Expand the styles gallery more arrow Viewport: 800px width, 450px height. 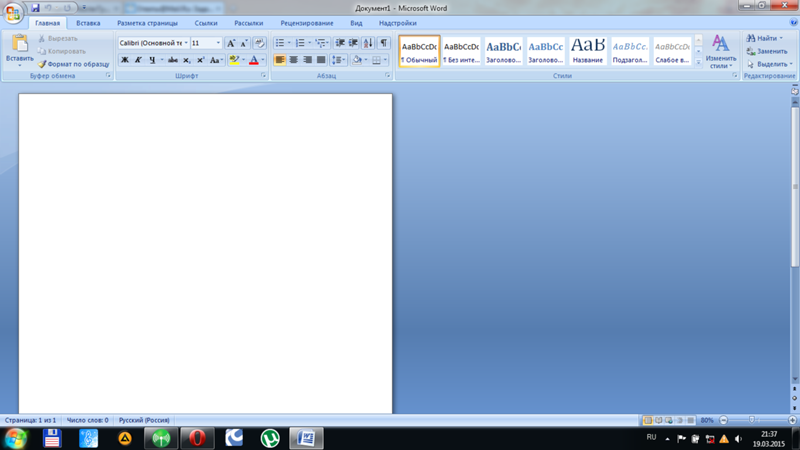698,62
